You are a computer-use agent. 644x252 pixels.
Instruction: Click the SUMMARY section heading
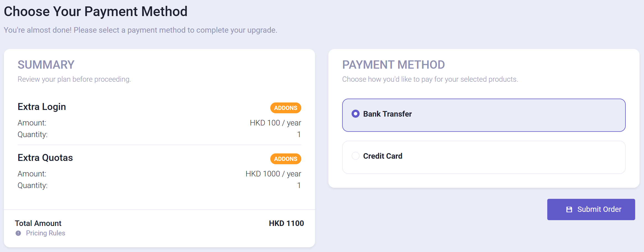click(46, 65)
